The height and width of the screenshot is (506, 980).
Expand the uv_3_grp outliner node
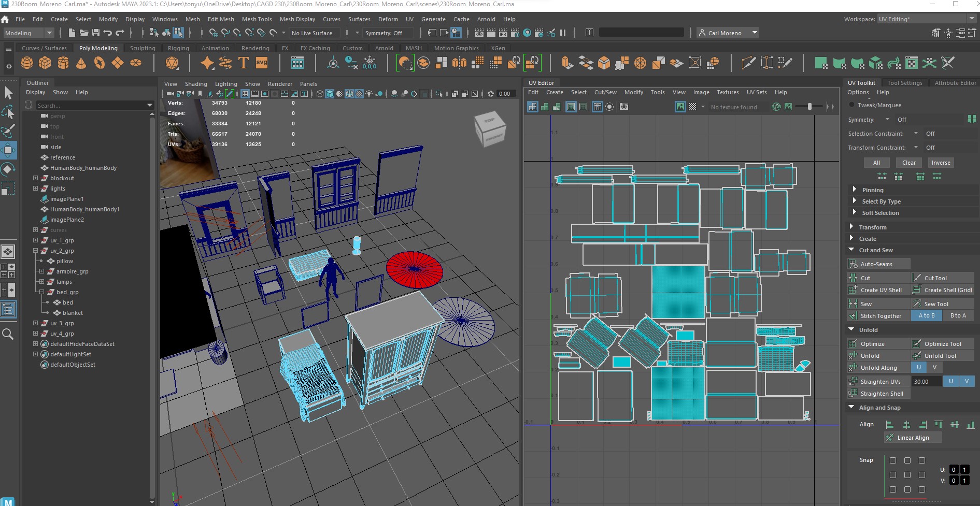(x=35, y=323)
